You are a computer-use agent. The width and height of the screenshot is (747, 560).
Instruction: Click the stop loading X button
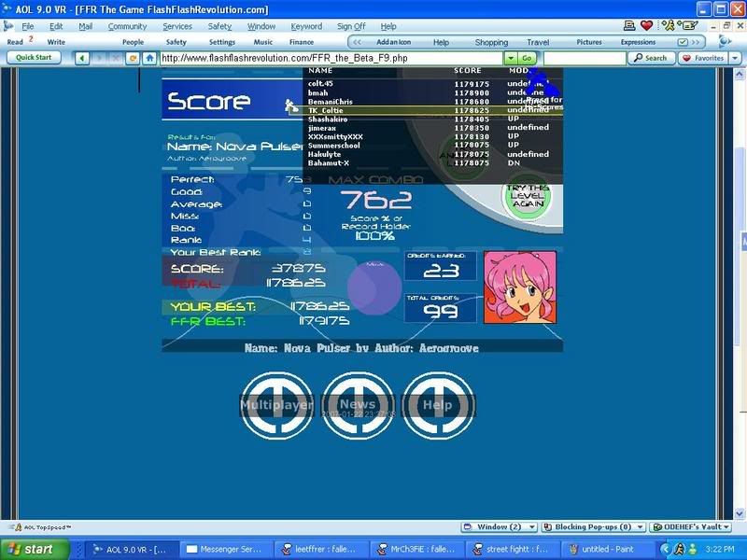click(x=115, y=58)
